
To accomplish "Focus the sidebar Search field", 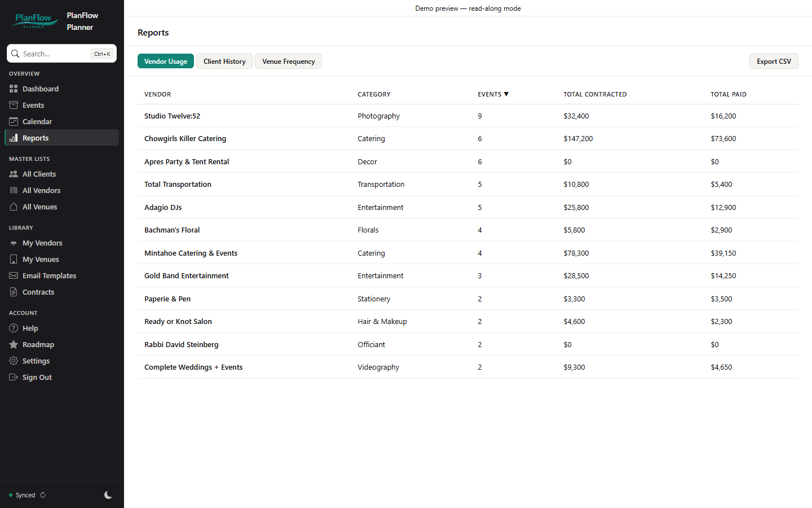I will point(61,54).
